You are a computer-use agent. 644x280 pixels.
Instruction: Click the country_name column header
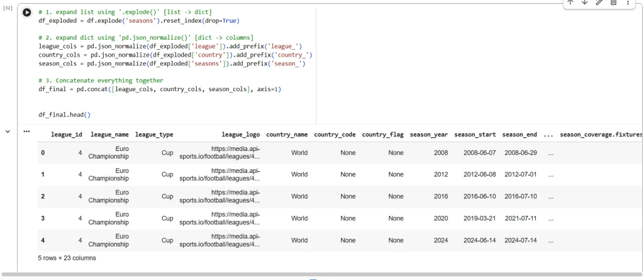(x=287, y=135)
